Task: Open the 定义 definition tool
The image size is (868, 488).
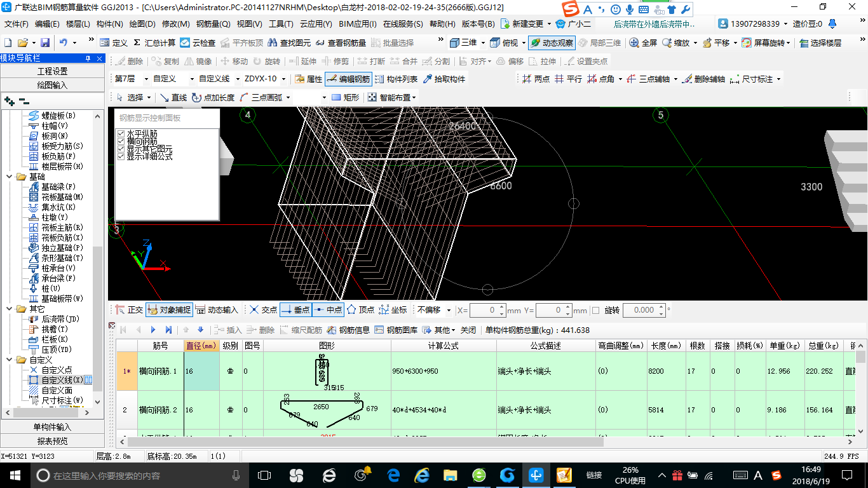Action: pyautogui.click(x=114, y=43)
